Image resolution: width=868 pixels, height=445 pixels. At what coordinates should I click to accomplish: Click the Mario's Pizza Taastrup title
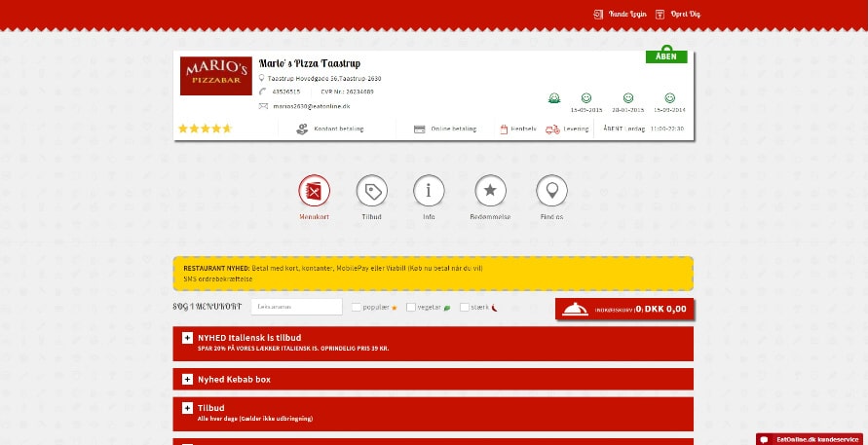tap(310, 63)
